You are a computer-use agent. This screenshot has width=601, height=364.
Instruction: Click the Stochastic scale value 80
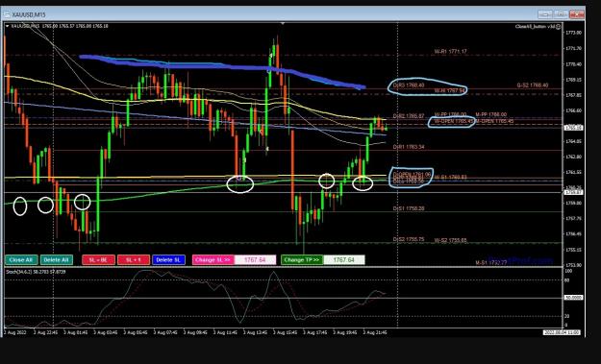click(567, 280)
